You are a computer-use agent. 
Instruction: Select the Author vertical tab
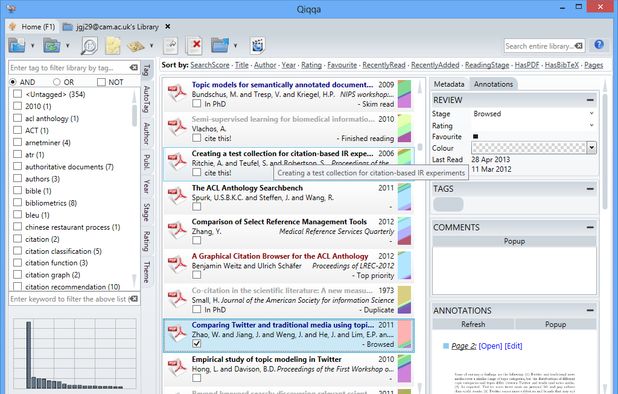pos(147,133)
